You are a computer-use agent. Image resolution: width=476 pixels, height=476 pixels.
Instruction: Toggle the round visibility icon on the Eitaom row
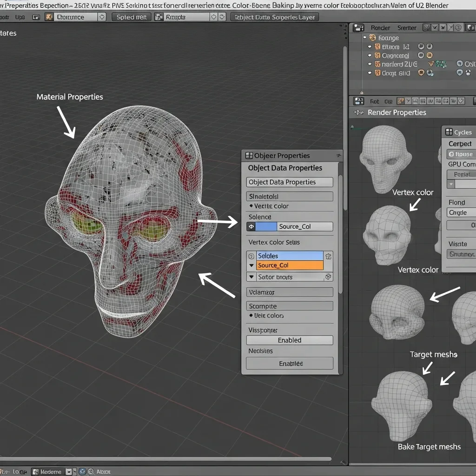pos(421,46)
